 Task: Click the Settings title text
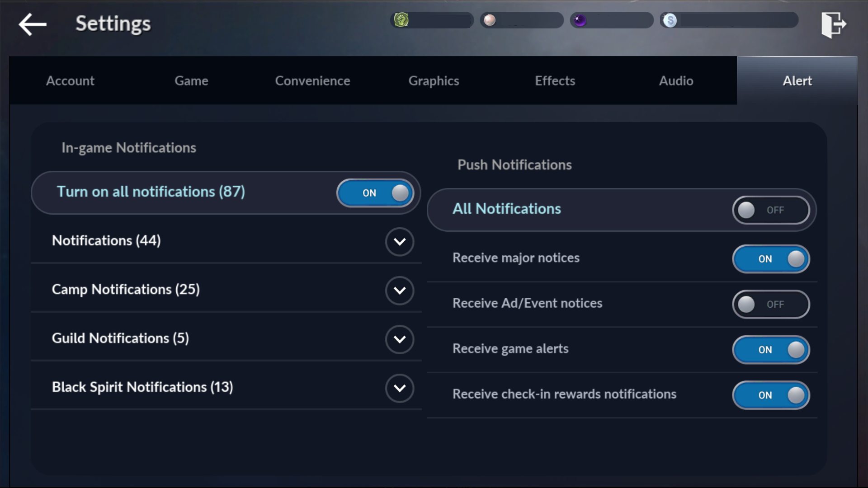113,24
